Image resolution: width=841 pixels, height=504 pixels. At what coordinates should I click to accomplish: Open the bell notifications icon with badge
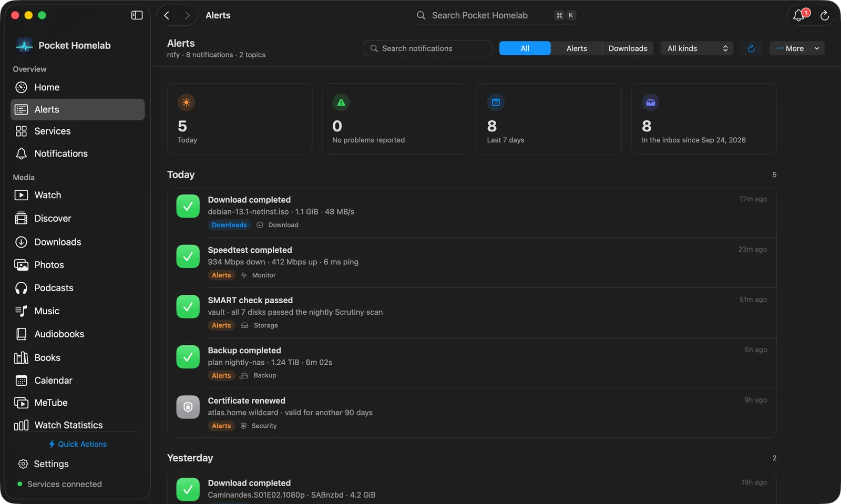[800, 15]
